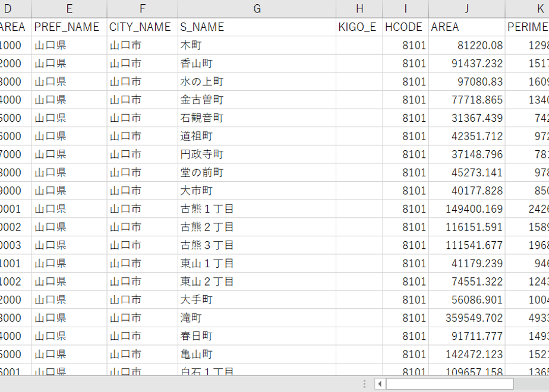The image size is (549, 392).
Task: Click the cell containing 石観音町
Action: (x=257, y=118)
